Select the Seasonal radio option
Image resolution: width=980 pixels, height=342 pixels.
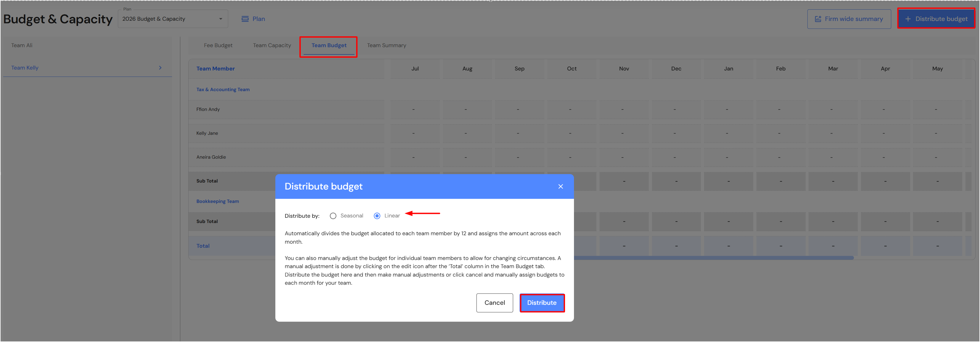point(333,216)
